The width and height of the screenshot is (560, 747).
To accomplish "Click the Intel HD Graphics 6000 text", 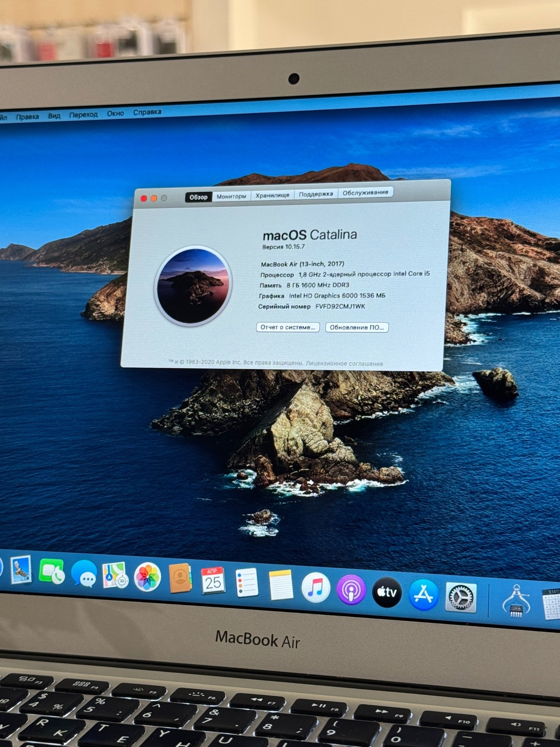I will click(x=337, y=296).
